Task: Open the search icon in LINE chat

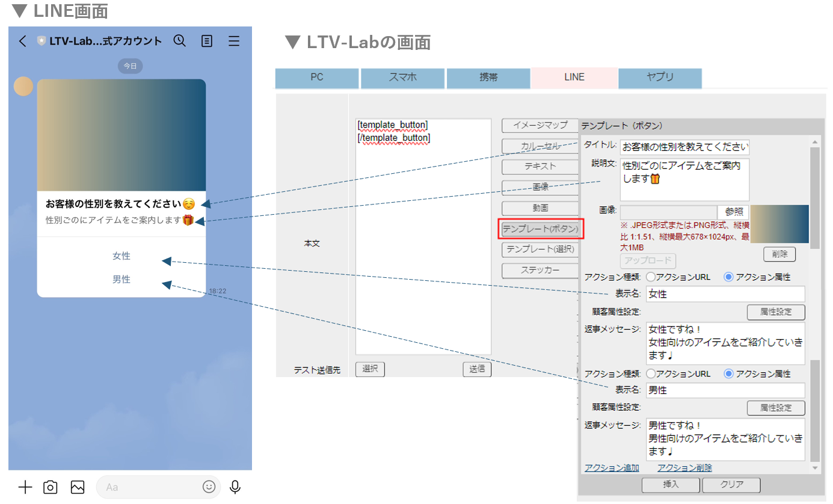Action: tap(179, 41)
